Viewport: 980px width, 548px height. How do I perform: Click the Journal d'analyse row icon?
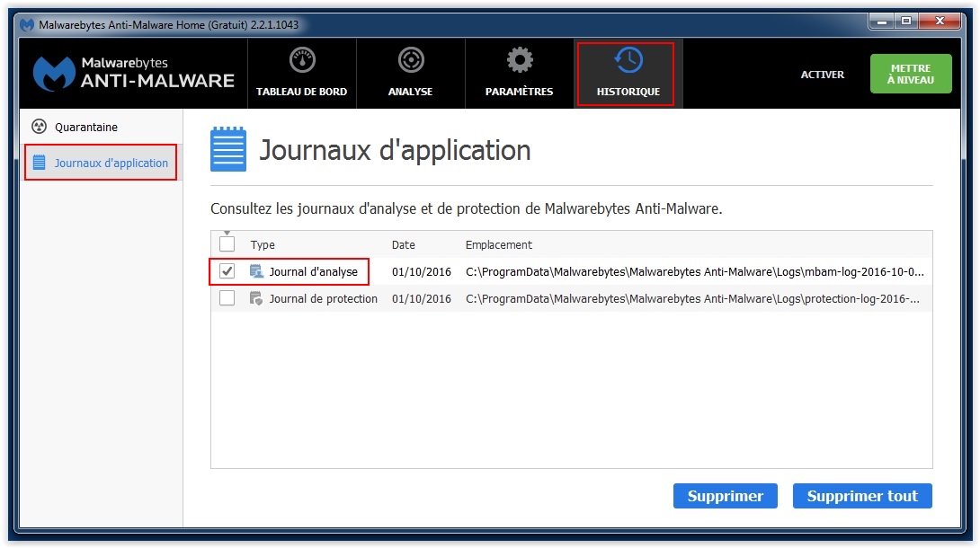256,271
